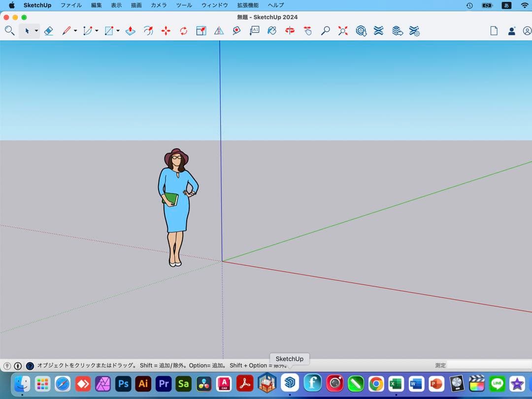Select the Push/Pull tool
The width and height of the screenshot is (532, 399).
131,31
